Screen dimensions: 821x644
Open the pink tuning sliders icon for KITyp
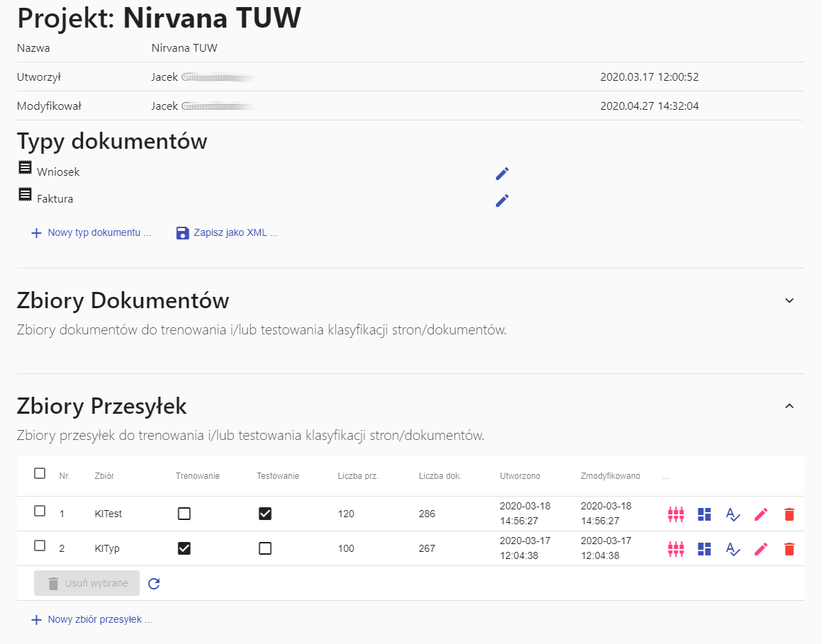[x=676, y=548]
